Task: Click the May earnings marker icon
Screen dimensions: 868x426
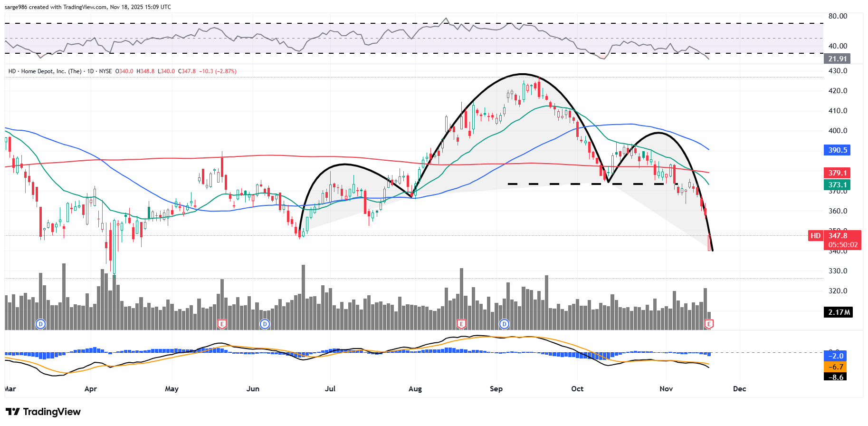Action: coord(221,324)
